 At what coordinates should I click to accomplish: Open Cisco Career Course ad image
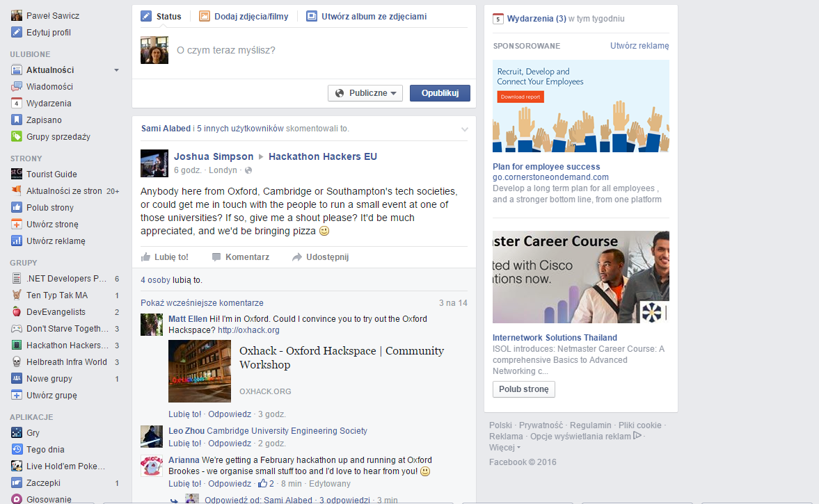(x=581, y=277)
